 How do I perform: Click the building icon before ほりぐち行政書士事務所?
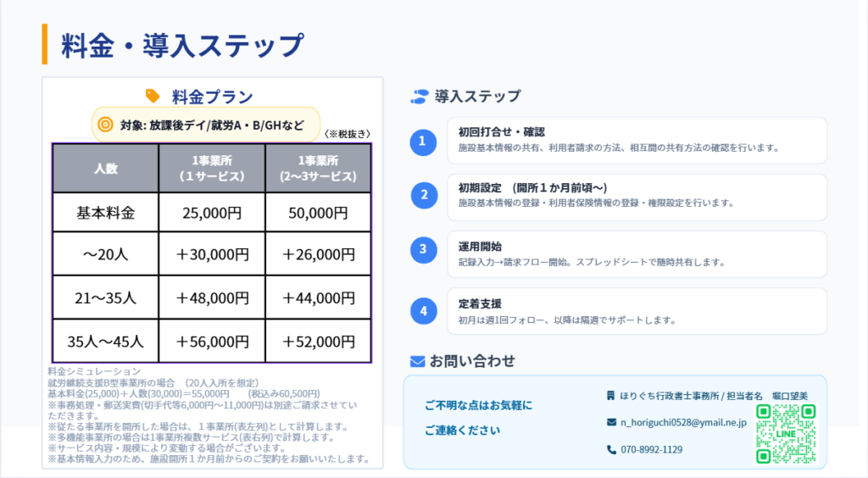610,396
